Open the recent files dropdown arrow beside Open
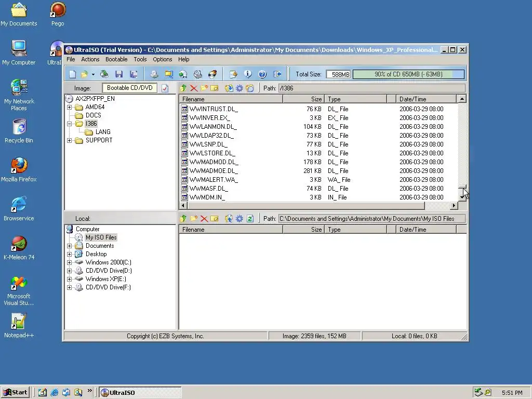 [93, 74]
